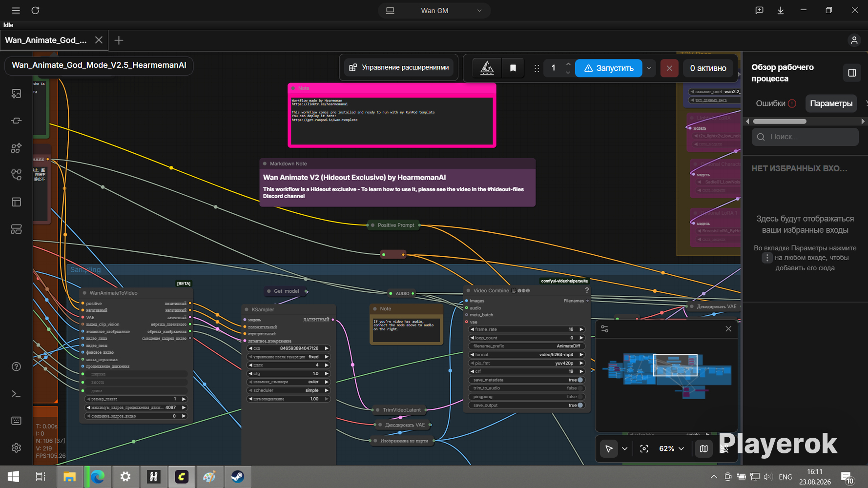Decrease the crf value with left arrow
The height and width of the screenshot is (488, 868).
click(472, 371)
